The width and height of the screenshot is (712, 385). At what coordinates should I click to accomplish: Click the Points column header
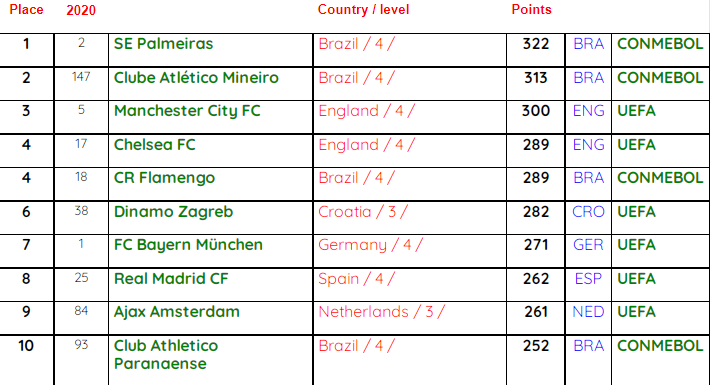click(531, 10)
